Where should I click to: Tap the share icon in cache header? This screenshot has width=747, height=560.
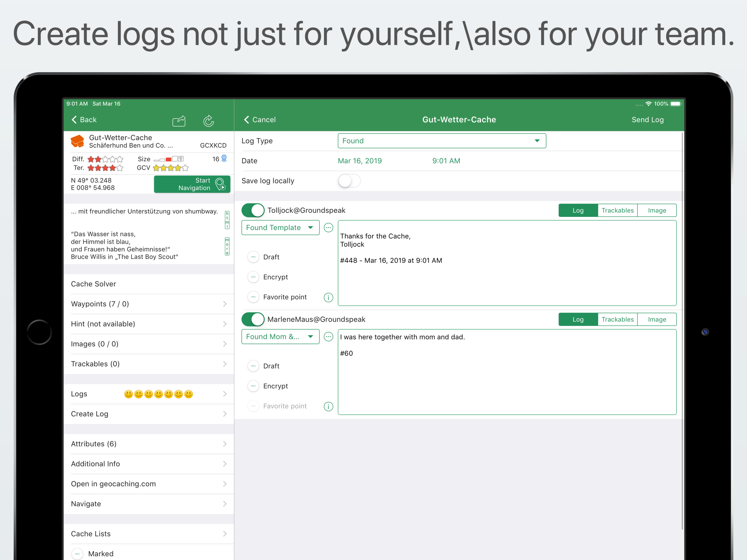click(179, 121)
